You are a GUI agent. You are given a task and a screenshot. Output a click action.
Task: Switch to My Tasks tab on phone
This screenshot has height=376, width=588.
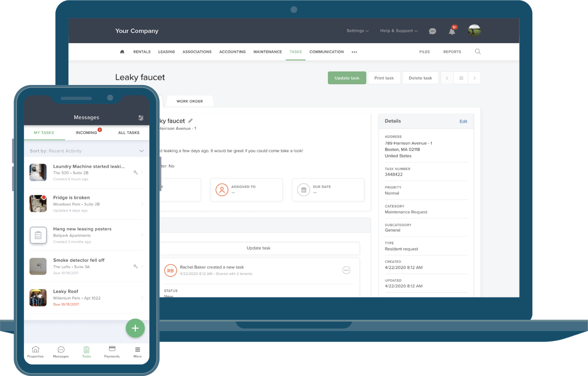(x=44, y=133)
